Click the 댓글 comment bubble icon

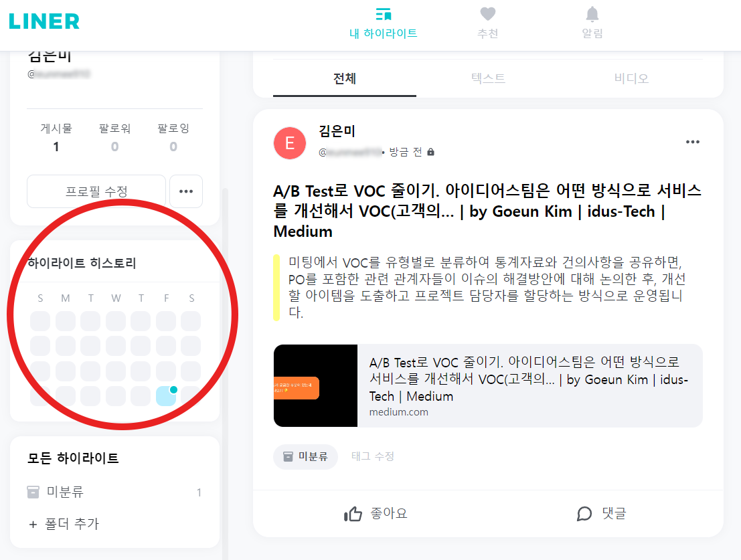point(584,514)
